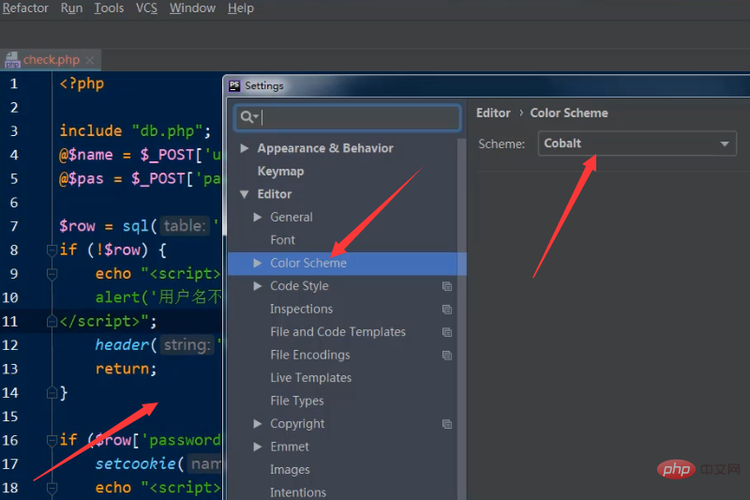The height and width of the screenshot is (500, 750).
Task: Click setcookie( call on line 17
Action: click(x=139, y=464)
